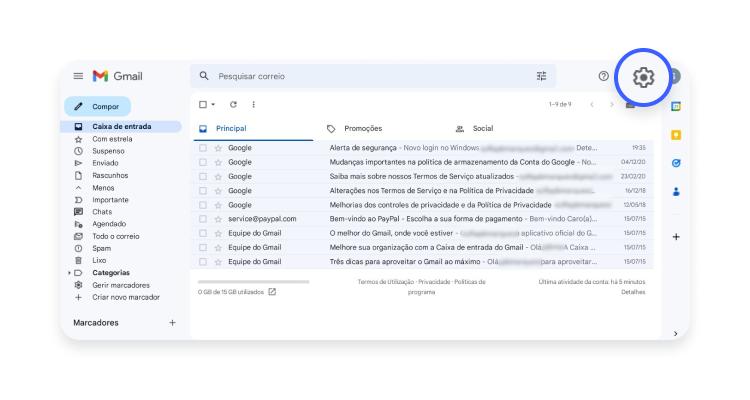Check the service@paypal.com email checkbox

[x=203, y=219]
